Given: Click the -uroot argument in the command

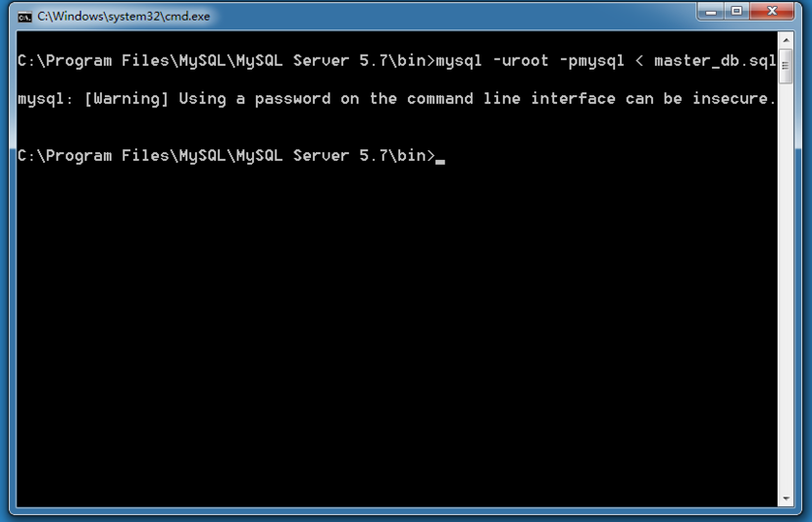Looking at the screenshot, I should (x=521, y=61).
